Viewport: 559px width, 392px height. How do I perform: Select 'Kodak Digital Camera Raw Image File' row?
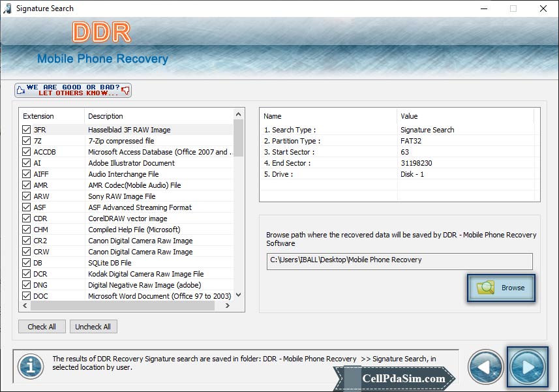click(x=127, y=274)
